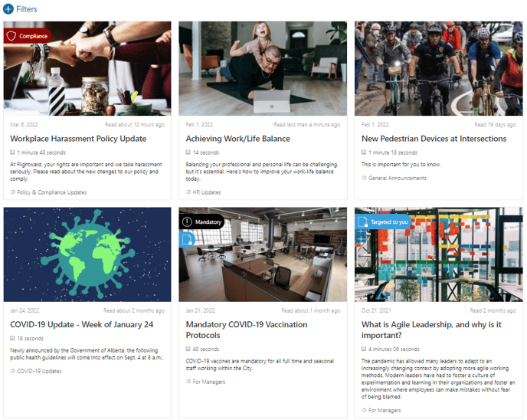Click the cyclists photo thumbnail
The height and width of the screenshot is (420, 527).
click(x=439, y=69)
